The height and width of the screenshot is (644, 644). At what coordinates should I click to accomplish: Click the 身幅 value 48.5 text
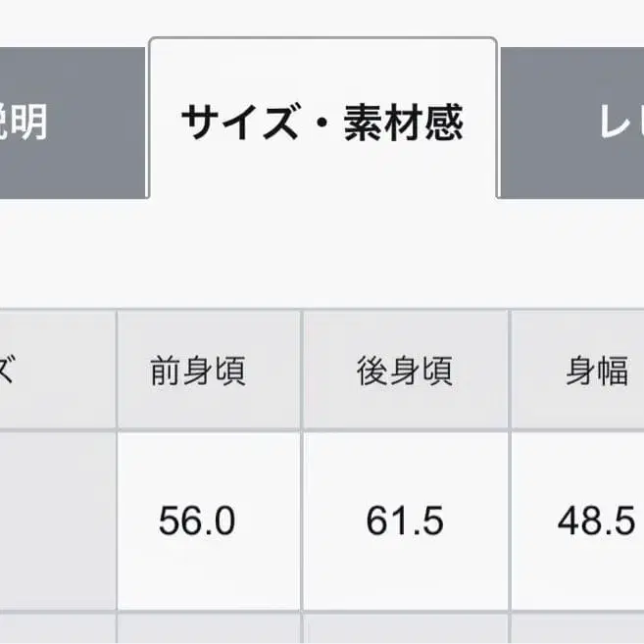pyautogui.click(x=595, y=521)
